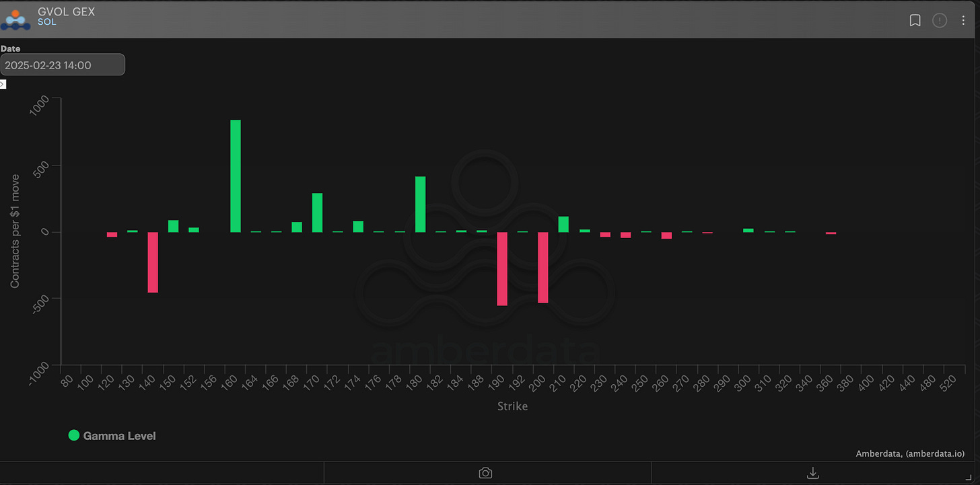Click the green bar at strike 170

pyautogui.click(x=318, y=213)
